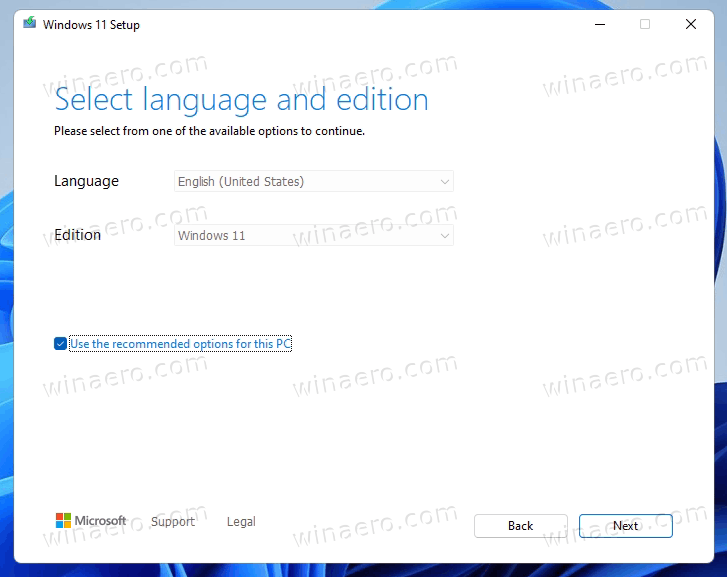
Task: Click the Next button
Action: tap(625, 526)
